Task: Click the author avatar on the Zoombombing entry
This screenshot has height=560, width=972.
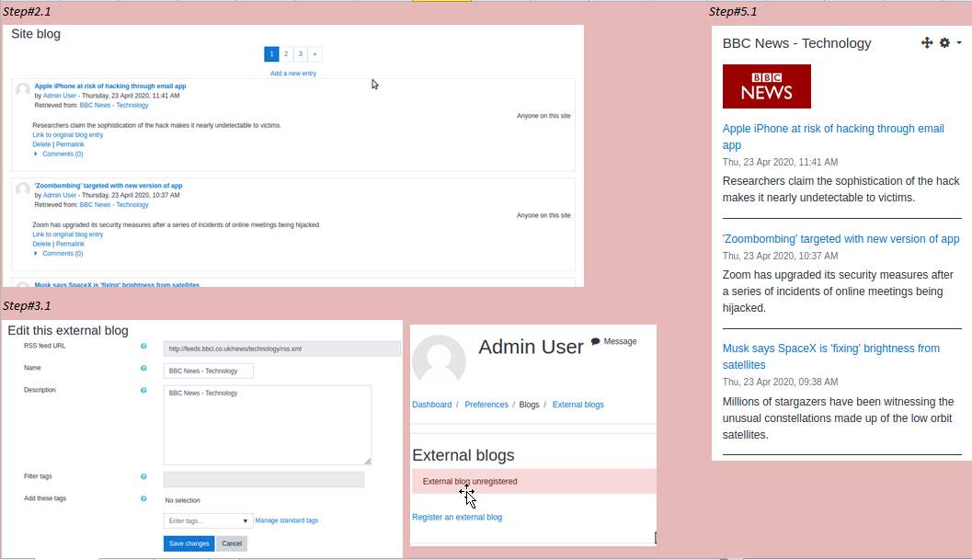Action: (x=23, y=189)
